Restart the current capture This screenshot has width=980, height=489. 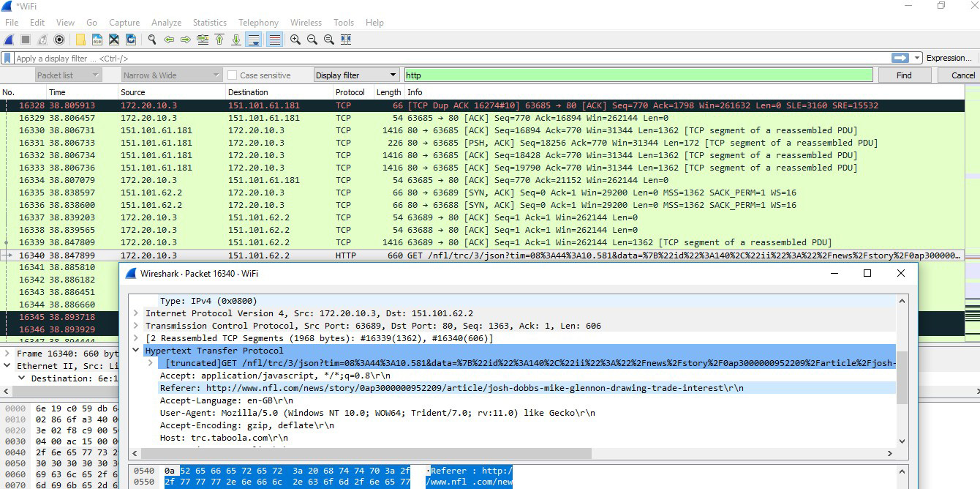coord(42,40)
